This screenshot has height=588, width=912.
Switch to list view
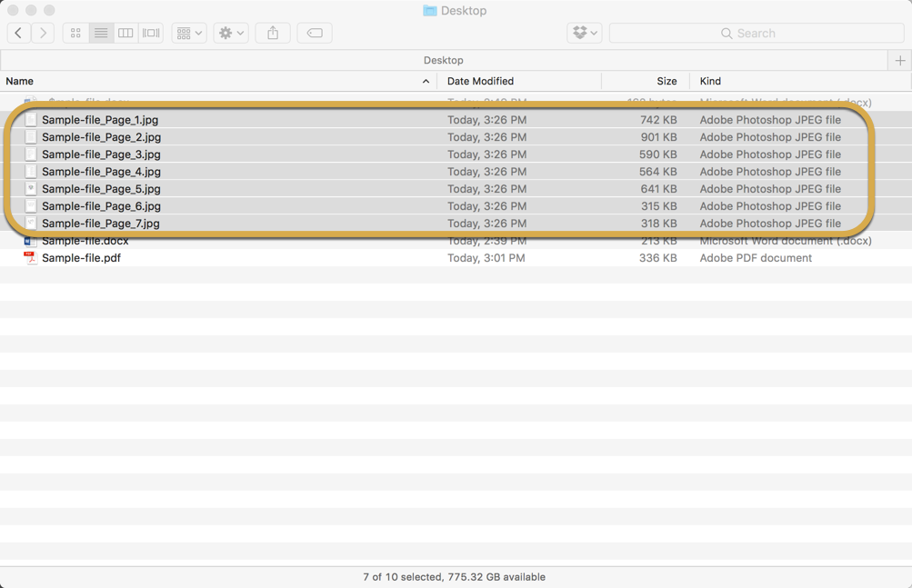[101, 33]
